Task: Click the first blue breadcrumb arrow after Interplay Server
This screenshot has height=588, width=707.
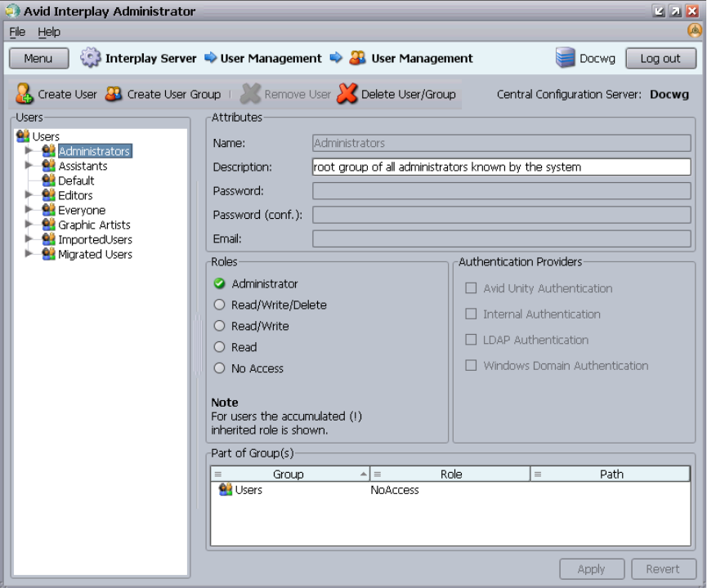Action: click(211, 58)
